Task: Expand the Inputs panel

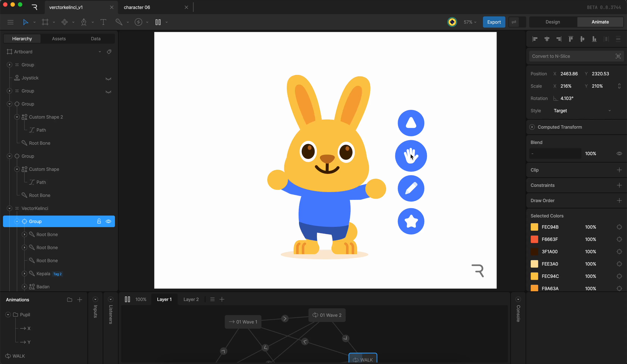Action: pos(95,299)
